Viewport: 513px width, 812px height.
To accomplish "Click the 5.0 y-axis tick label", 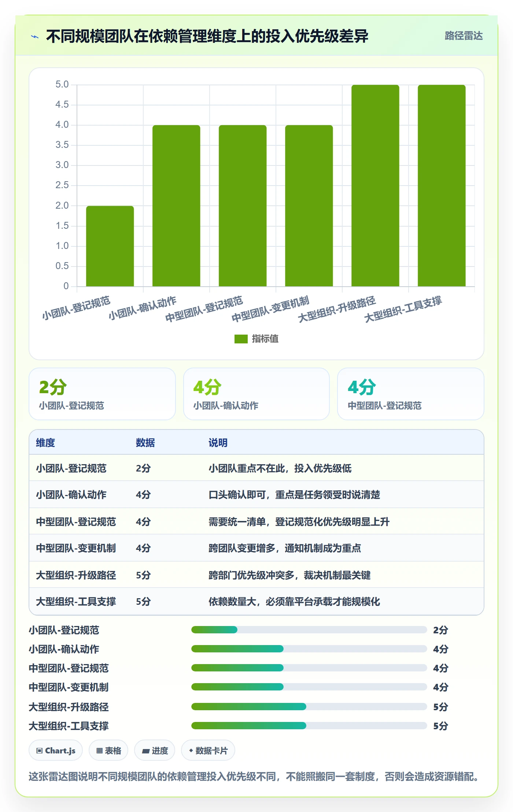I will point(62,85).
